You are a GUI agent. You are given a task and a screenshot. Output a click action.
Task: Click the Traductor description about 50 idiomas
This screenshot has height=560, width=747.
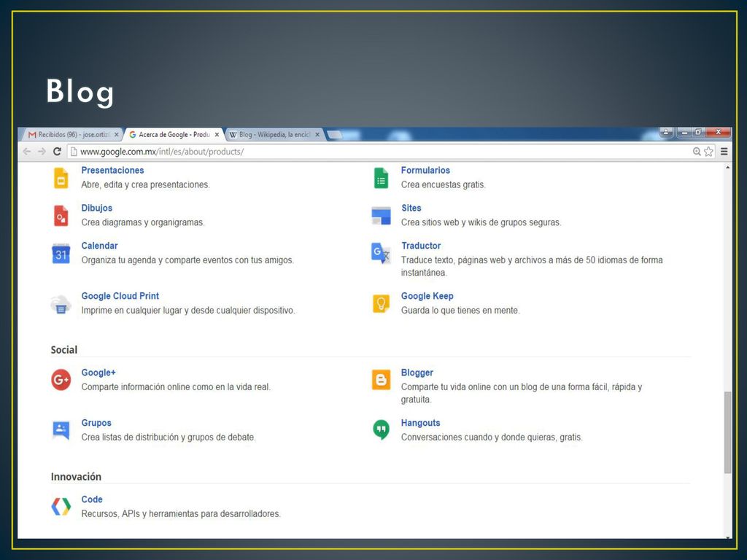532,266
